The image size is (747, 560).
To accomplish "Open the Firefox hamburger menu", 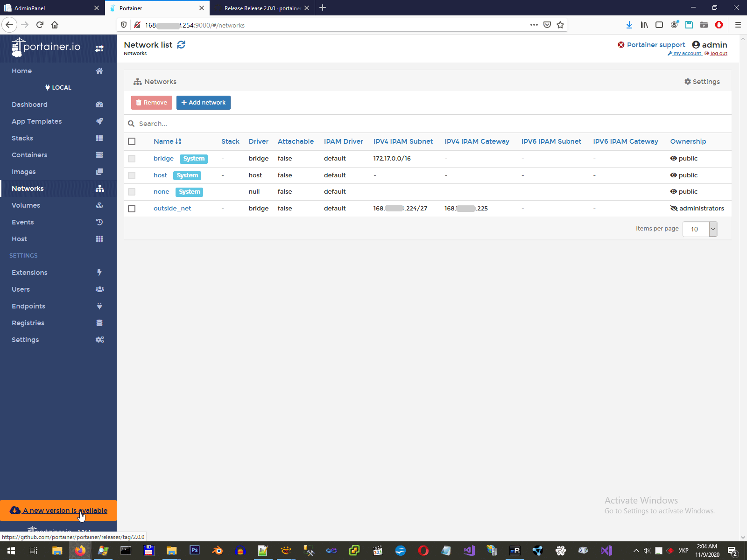I will point(738,25).
